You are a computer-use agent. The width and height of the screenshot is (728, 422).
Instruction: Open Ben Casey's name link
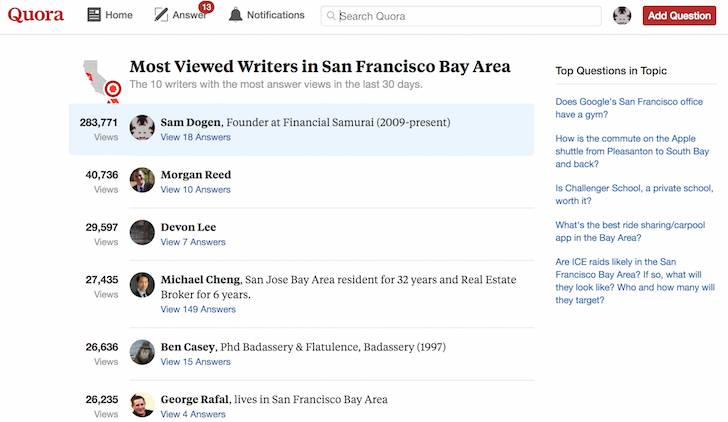pos(188,347)
